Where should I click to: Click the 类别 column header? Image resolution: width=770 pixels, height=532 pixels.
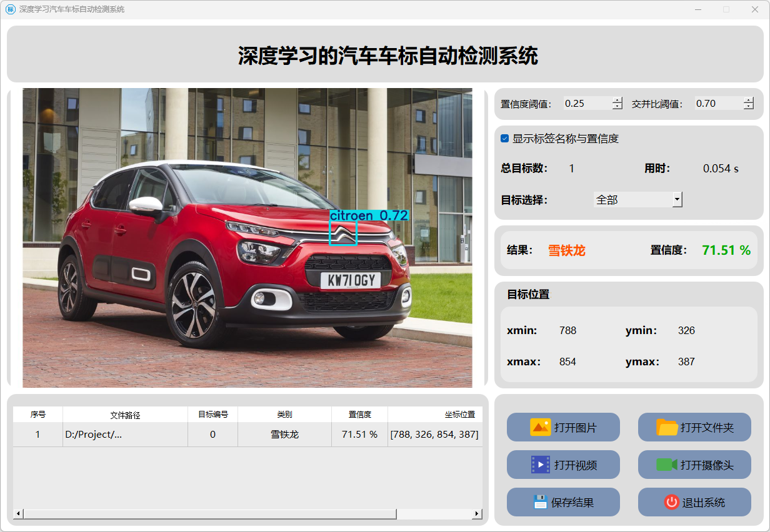284,415
